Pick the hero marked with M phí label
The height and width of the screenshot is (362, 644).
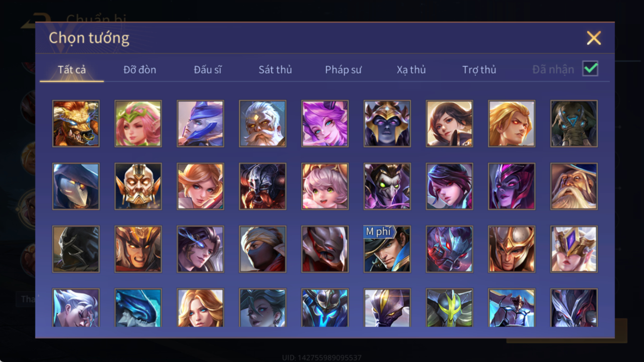387,249
